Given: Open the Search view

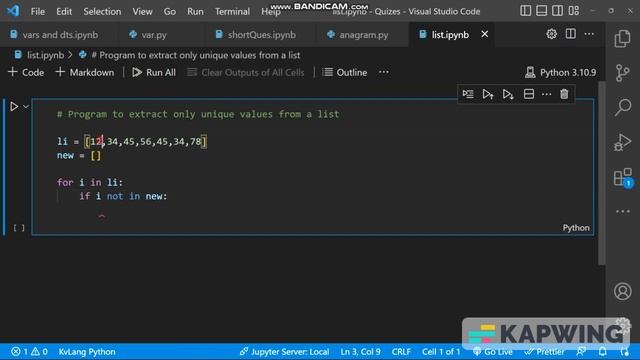Looking at the screenshot, I should [x=623, y=107].
